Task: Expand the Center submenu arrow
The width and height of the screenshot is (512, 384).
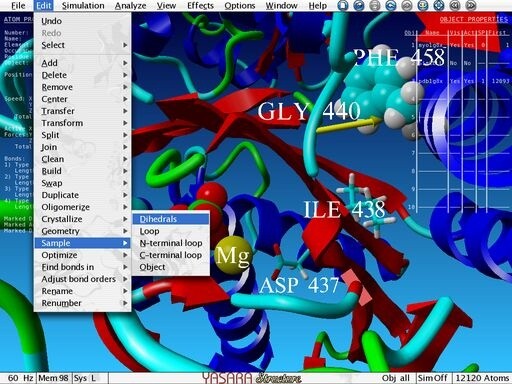Action: coord(125,99)
